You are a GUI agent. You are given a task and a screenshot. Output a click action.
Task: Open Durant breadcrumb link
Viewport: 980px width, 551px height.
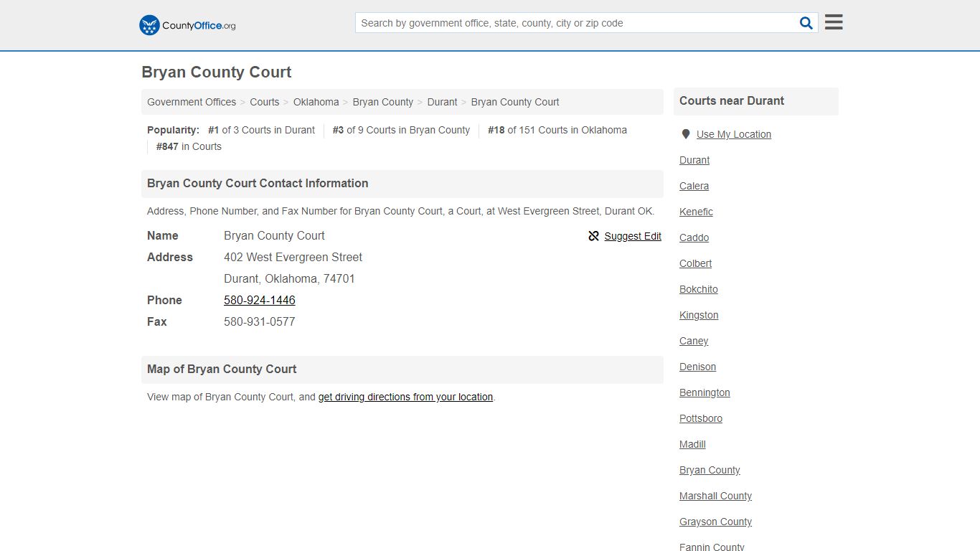[442, 102]
